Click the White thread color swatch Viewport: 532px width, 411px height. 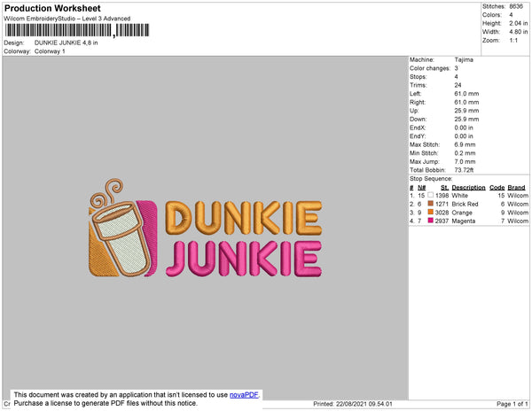click(x=431, y=195)
